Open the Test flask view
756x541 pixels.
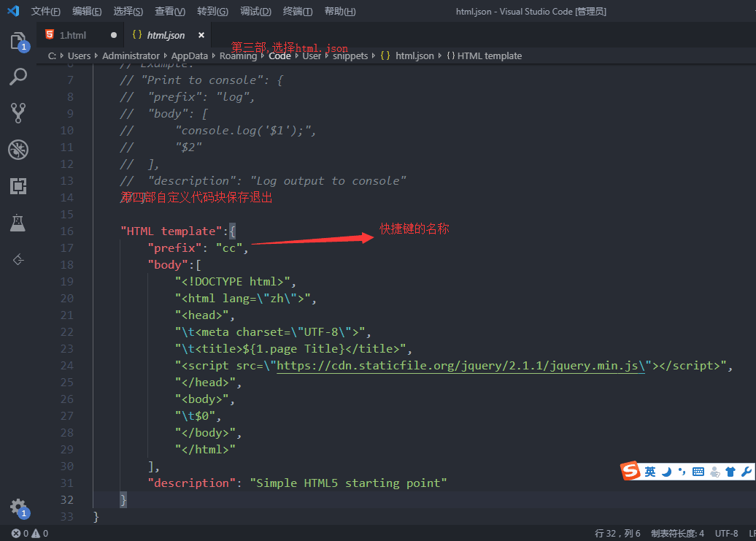(x=18, y=222)
